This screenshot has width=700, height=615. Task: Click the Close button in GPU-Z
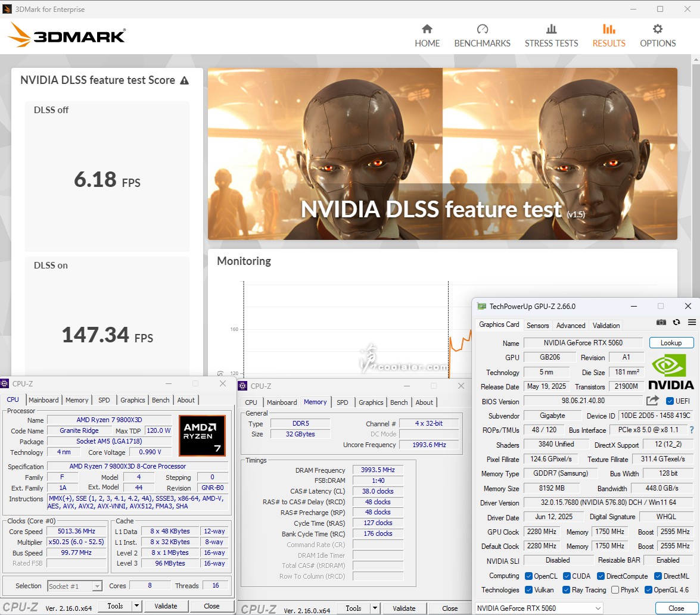(x=676, y=608)
